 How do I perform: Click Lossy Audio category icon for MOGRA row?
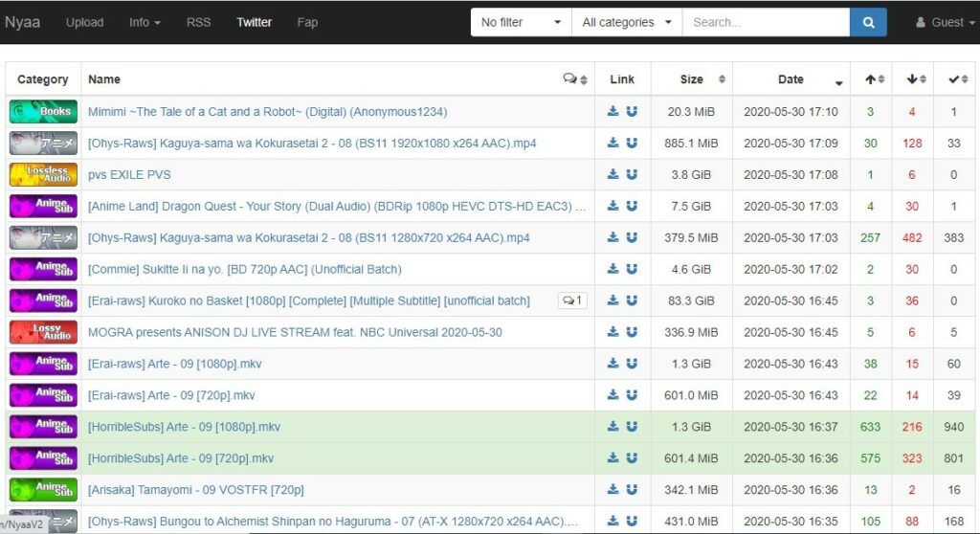point(43,332)
